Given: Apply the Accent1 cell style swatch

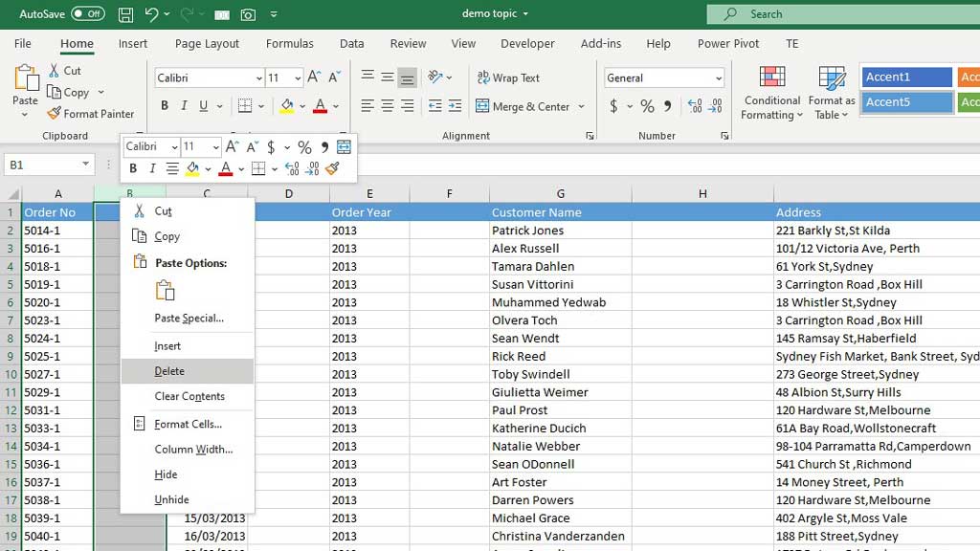Looking at the screenshot, I should [906, 77].
